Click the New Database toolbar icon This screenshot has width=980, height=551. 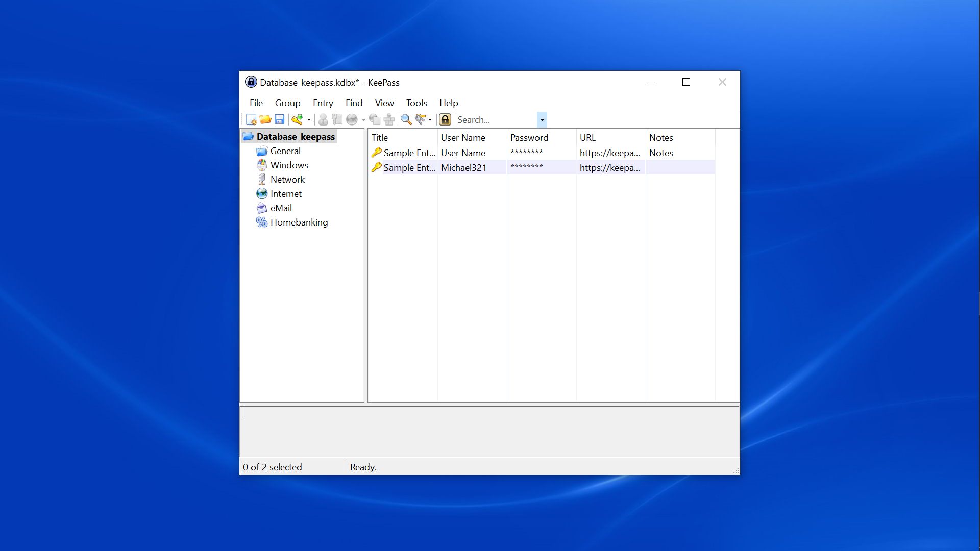[251, 119]
